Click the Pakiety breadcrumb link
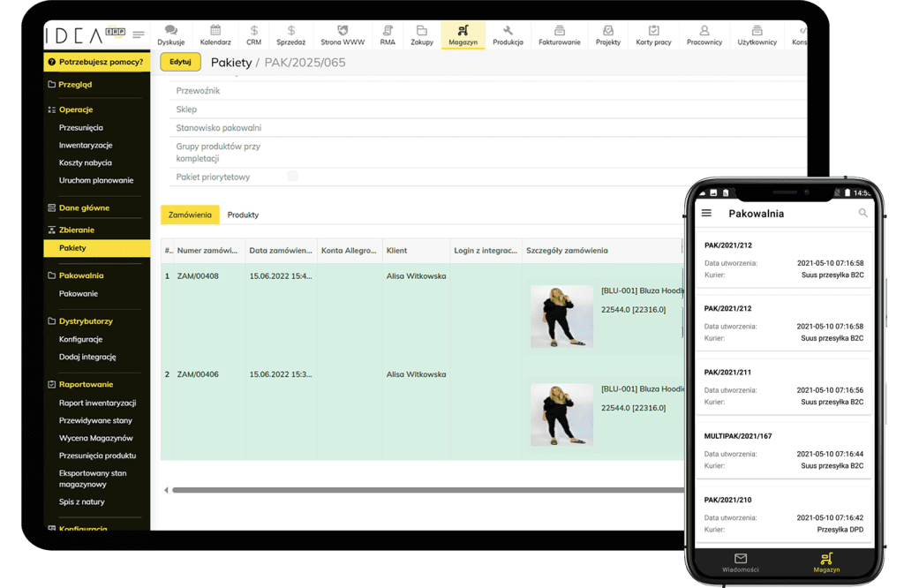The height and width of the screenshot is (588, 904). click(231, 63)
